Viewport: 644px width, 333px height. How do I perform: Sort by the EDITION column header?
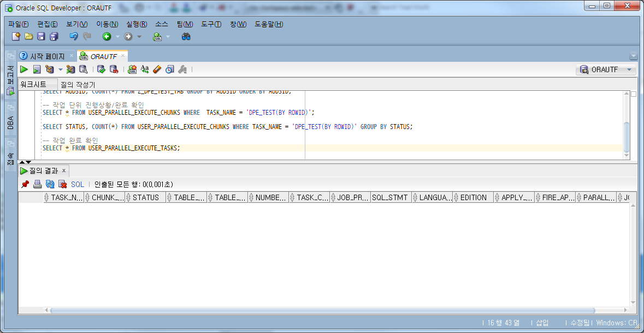coord(473,197)
